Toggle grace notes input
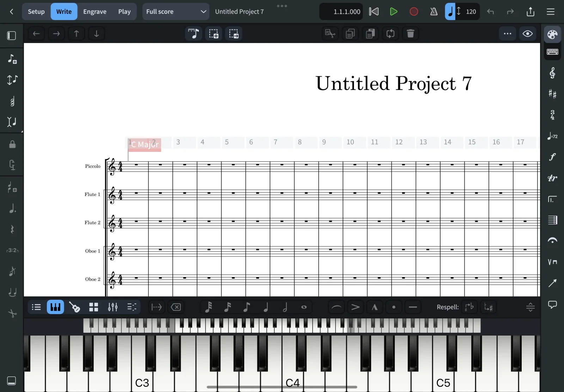Viewport: 564px width, 392px height. [x=12, y=271]
